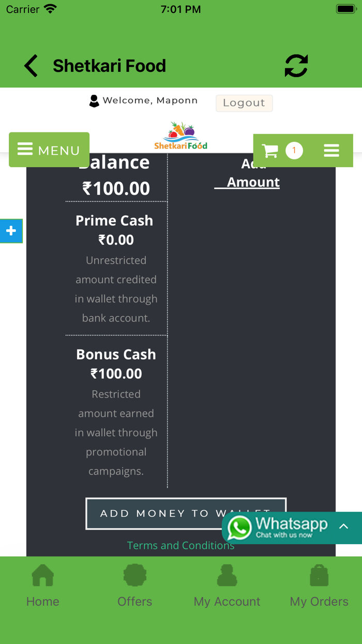Select the Add Amount link
Screen dimensions: 362x644
253,182
